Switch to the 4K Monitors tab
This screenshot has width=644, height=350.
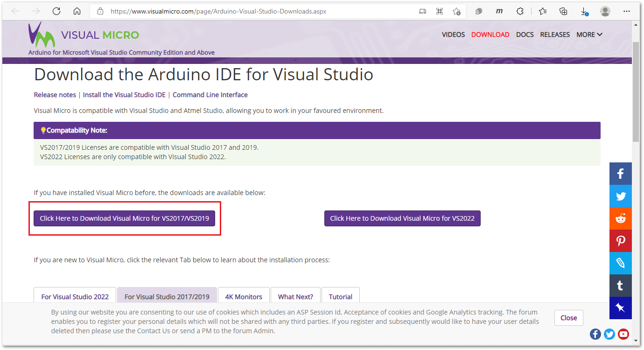244,295
